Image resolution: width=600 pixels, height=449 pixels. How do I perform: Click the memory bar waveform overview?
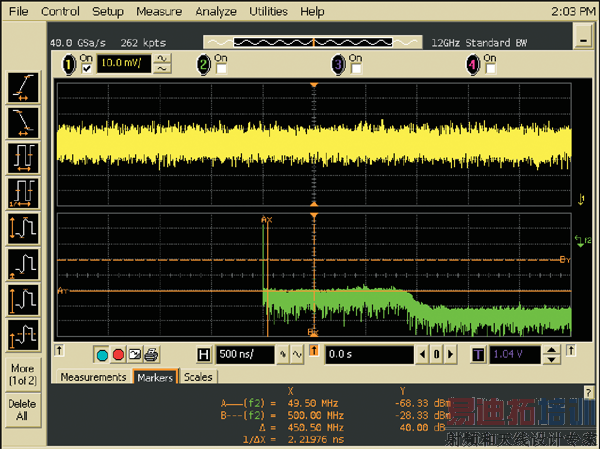point(313,42)
